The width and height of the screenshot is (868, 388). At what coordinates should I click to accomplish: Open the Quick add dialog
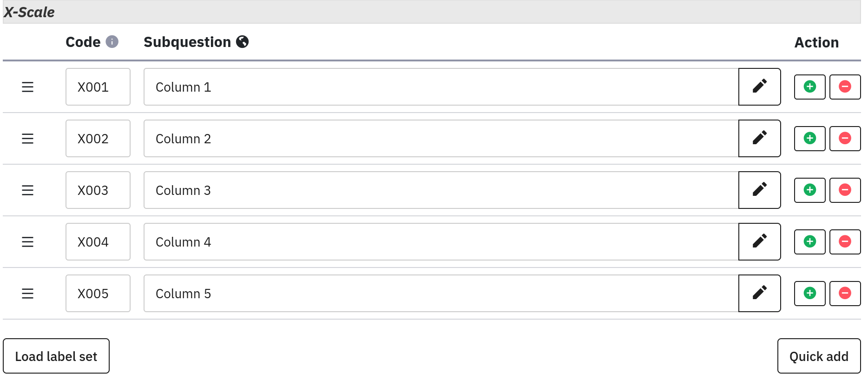click(819, 356)
